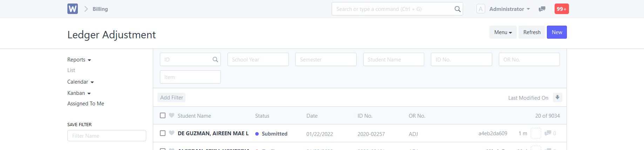Expand the Calendar dropdown in sidebar
Screen dimensions: 644x150
pos(81,82)
